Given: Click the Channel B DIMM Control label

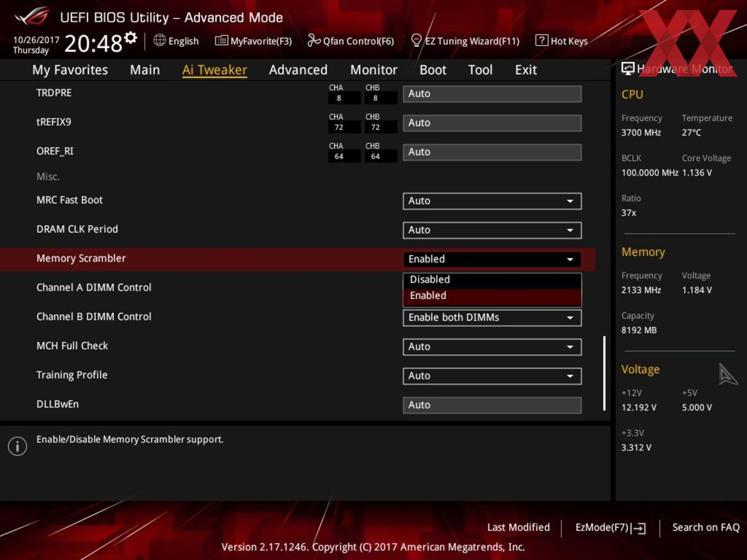Looking at the screenshot, I should 93,316.
